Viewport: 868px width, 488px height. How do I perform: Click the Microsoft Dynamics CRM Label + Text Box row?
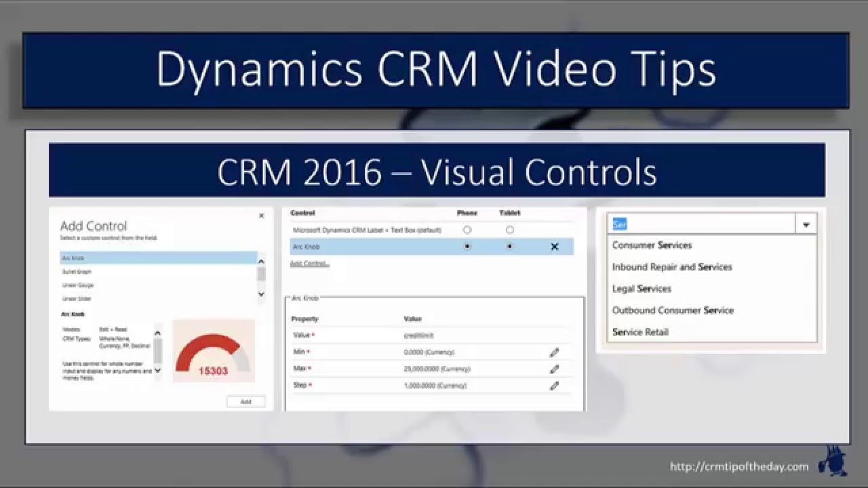(x=431, y=230)
